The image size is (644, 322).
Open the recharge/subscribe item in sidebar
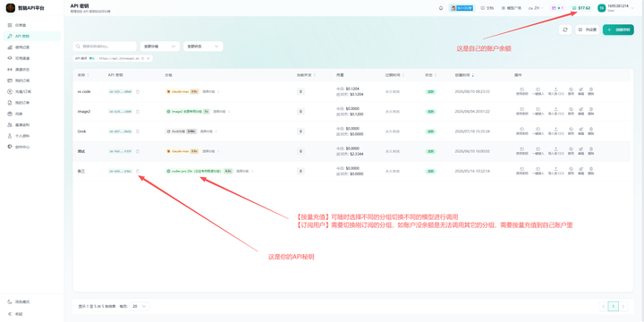coord(31,91)
